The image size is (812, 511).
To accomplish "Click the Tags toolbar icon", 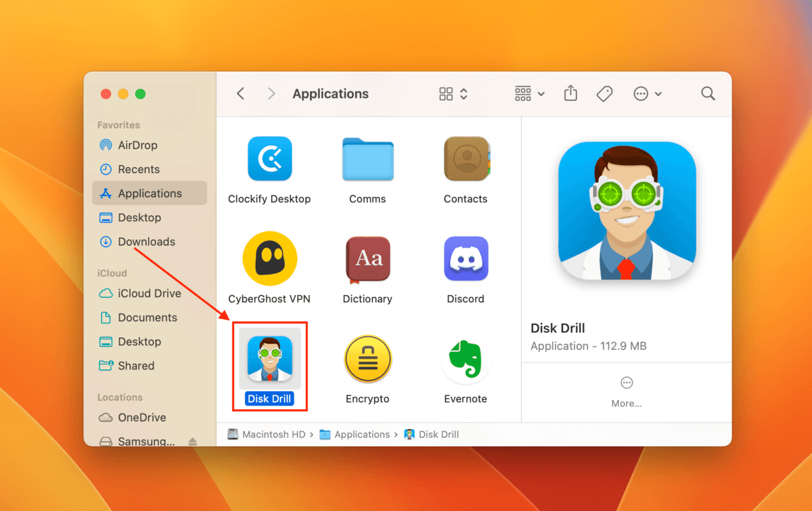I will coord(604,94).
